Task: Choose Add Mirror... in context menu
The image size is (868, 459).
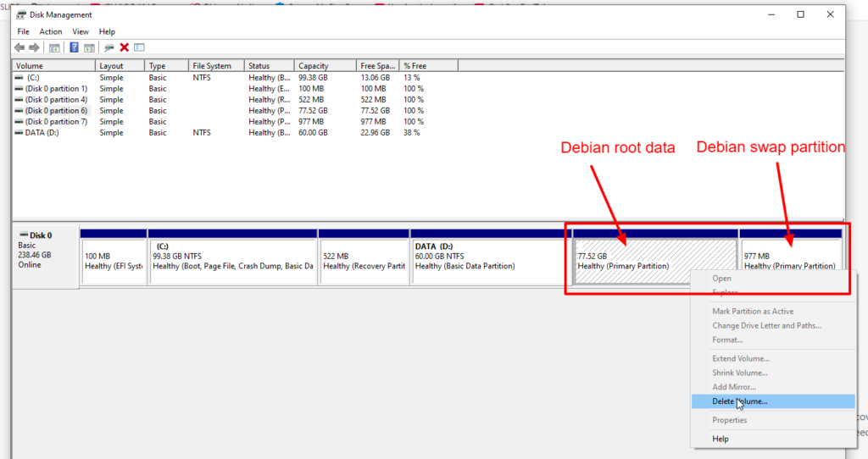Action: (773, 387)
